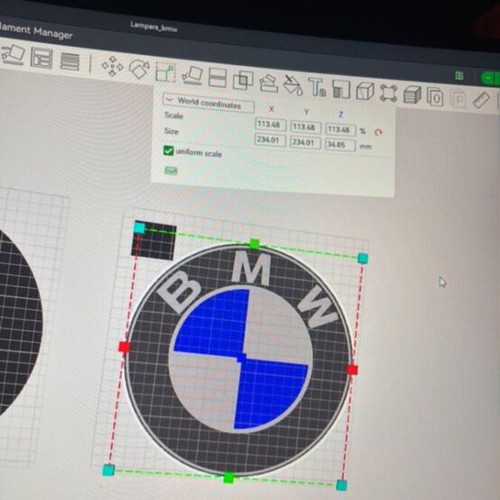Select the BMW logo model on the plate
The height and width of the screenshot is (500, 500).
coord(238,360)
